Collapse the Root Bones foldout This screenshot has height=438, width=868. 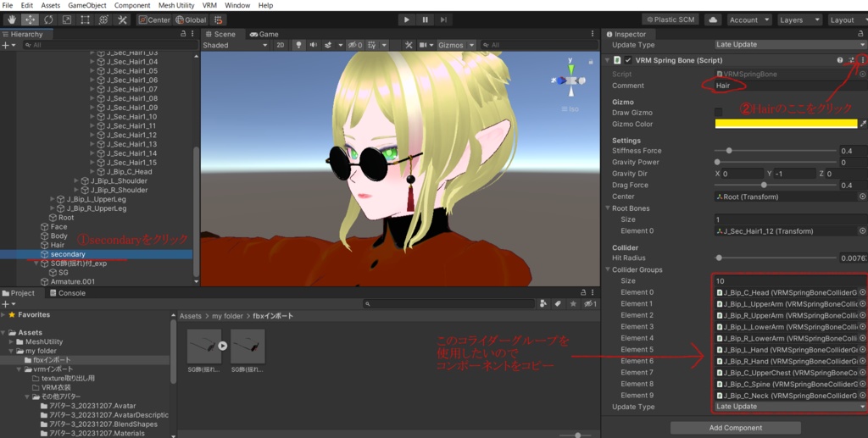click(607, 208)
